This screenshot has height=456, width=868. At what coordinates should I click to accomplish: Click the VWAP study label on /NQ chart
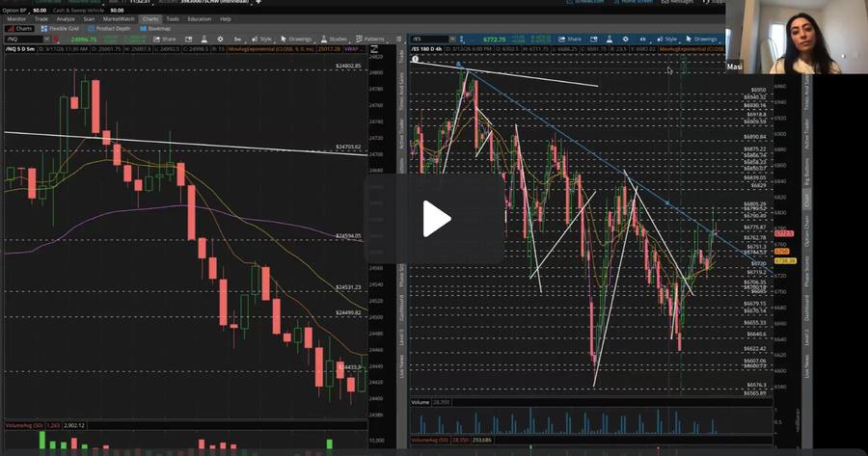(x=354, y=49)
